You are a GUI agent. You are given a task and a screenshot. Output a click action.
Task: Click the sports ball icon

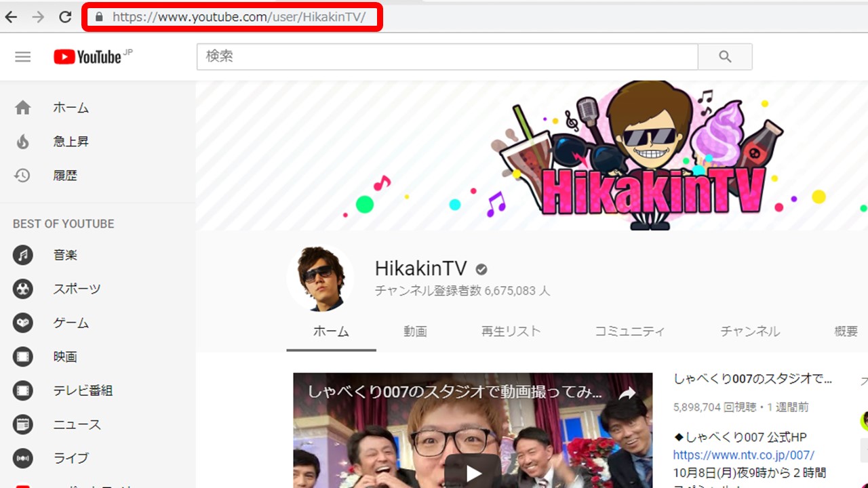coord(23,289)
